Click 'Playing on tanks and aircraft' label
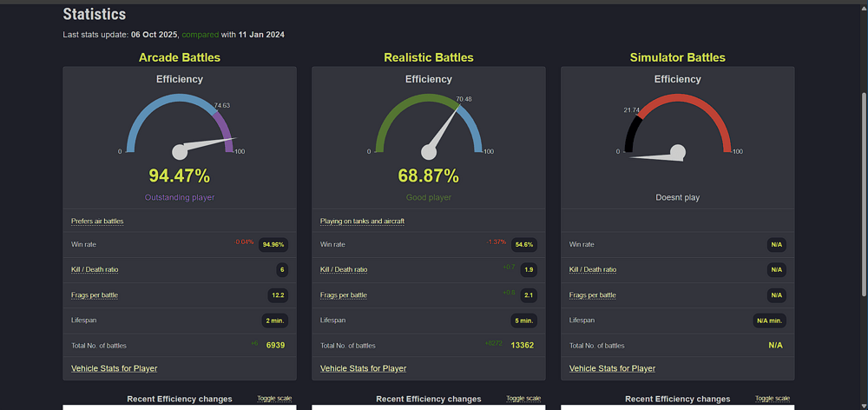This screenshot has width=868, height=410. [362, 222]
